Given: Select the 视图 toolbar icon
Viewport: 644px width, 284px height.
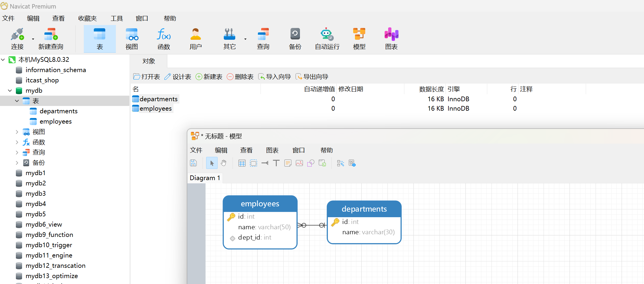Looking at the screenshot, I should pos(131,38).
